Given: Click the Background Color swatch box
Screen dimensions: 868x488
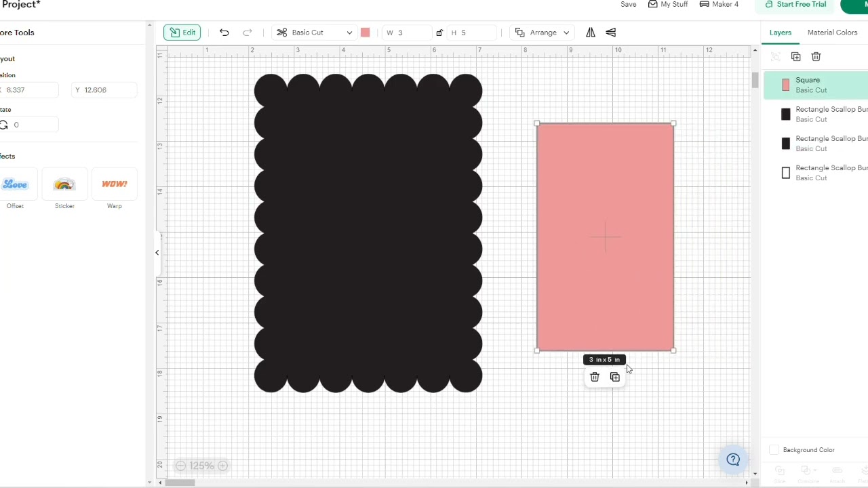Looking at the screenshot, I should point(774,450).
